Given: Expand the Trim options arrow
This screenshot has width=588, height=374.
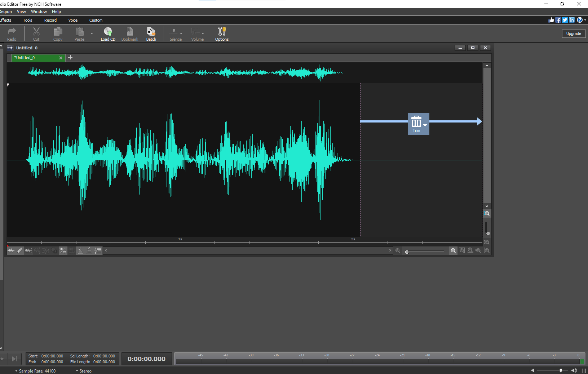Looking at the screenshot, I should (425, 125).
